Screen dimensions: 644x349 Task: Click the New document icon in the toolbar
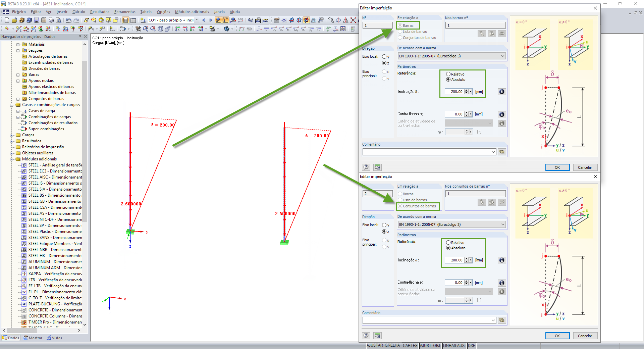coord(7,20)
